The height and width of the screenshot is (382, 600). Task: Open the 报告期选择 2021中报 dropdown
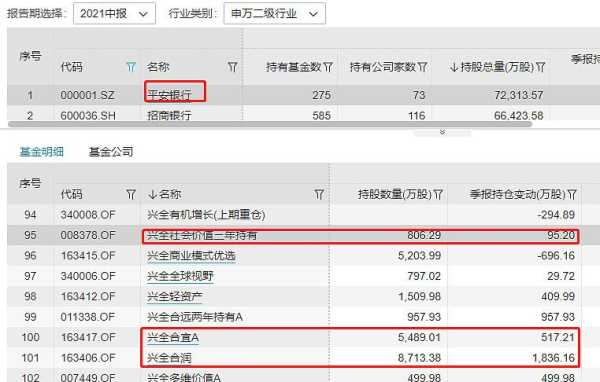tap(114, 14)
